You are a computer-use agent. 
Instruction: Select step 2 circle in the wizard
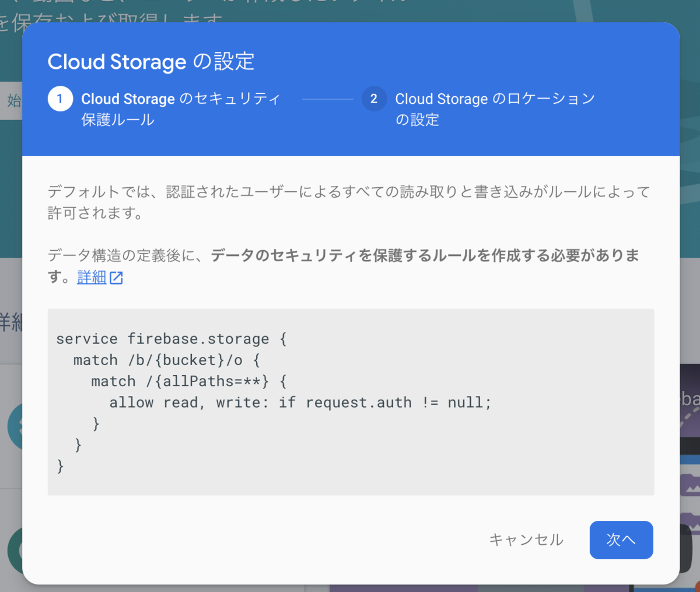374,99
